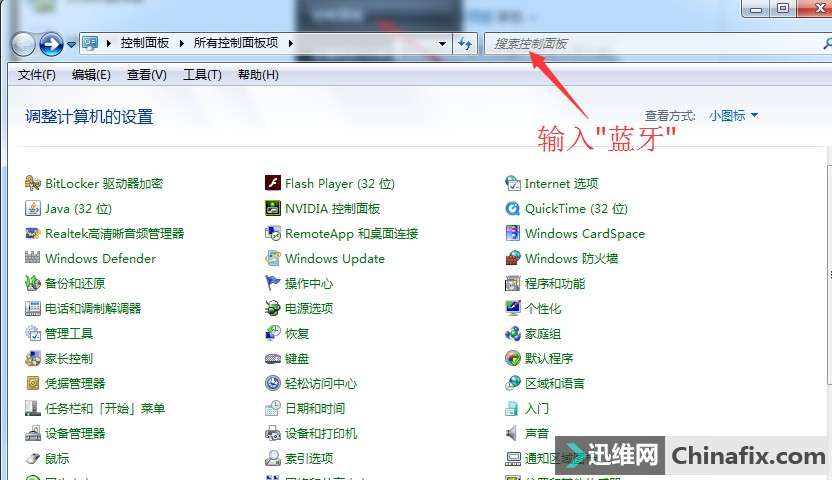The width and height of the screenshot is (832, 480).
Task: Open 个性化 icon
Action: click(x=513, y=308)
